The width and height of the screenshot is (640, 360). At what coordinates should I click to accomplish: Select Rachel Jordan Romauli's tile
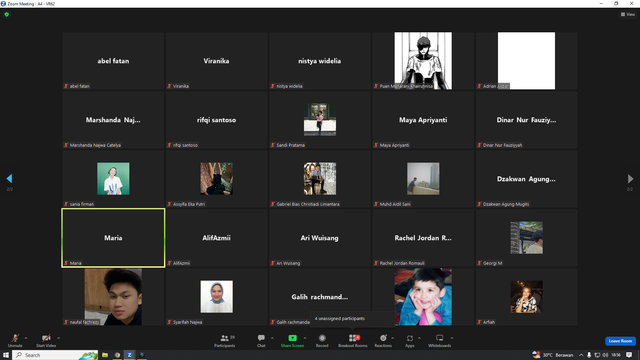coord(423,238)
